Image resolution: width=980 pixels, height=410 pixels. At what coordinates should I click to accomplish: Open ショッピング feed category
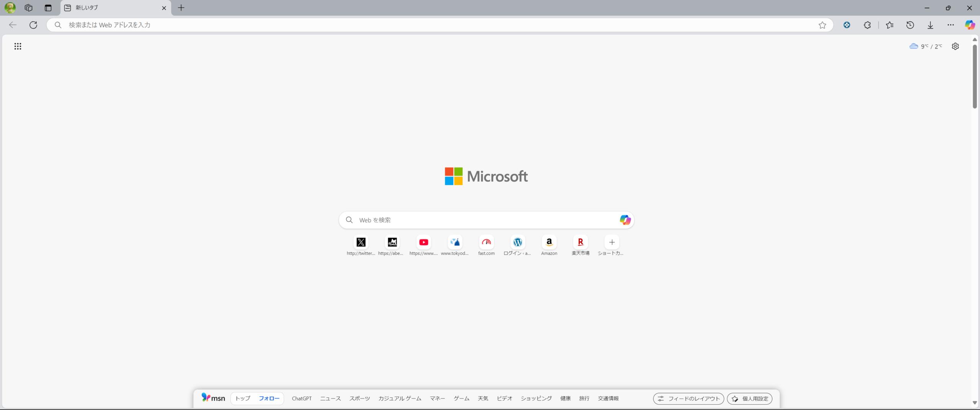536,399
